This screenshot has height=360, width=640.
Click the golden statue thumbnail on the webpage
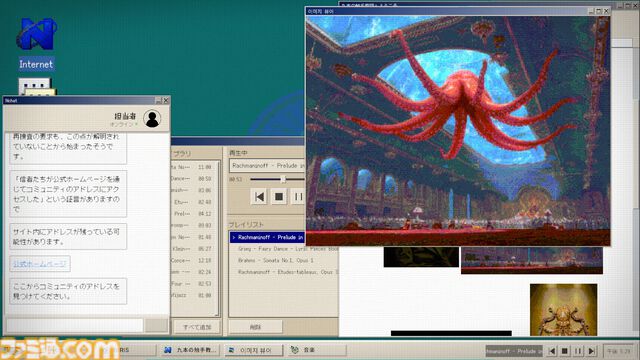point(563,310)
